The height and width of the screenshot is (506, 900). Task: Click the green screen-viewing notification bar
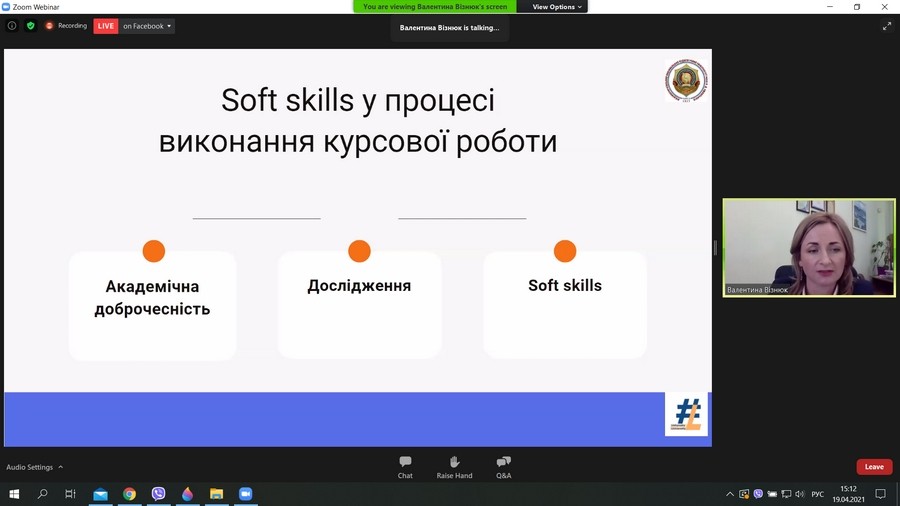click(x=435, y=7)
